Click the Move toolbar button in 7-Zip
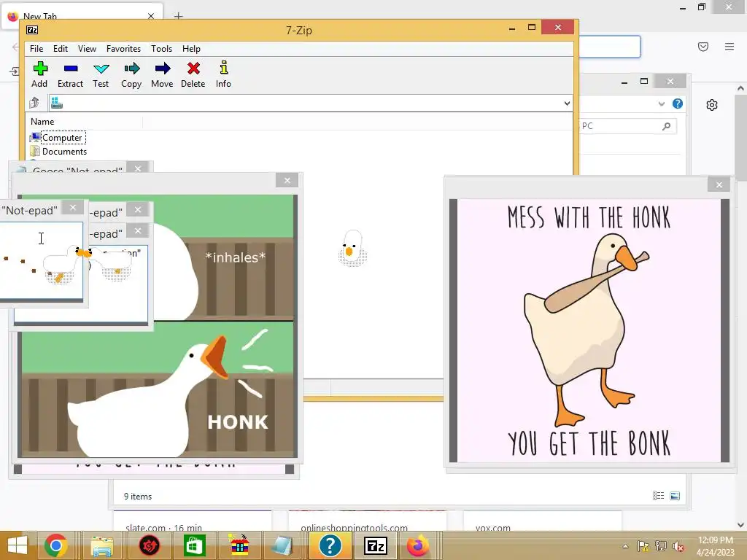This screenshot has height=560, width=747. 162,74
